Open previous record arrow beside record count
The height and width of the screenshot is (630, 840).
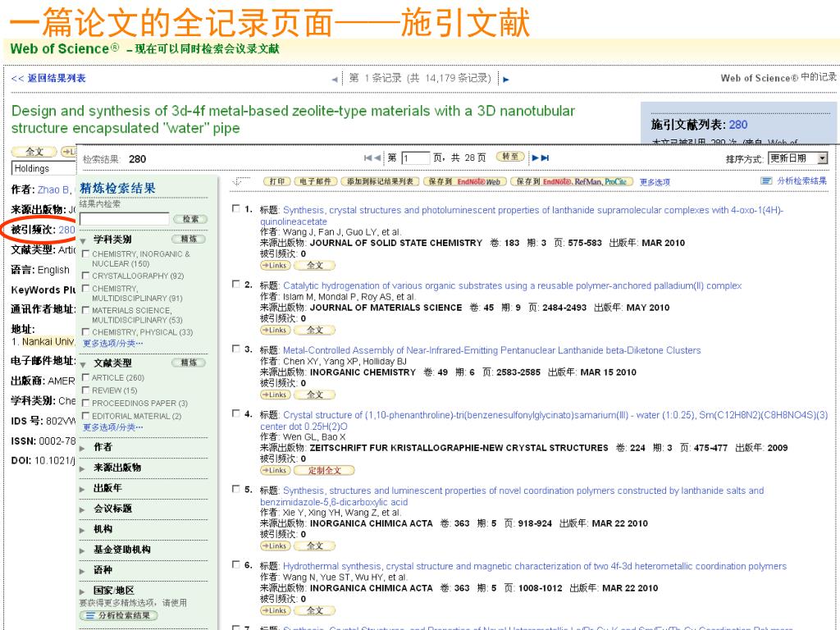pyautogui.click(x=335, y=80)
